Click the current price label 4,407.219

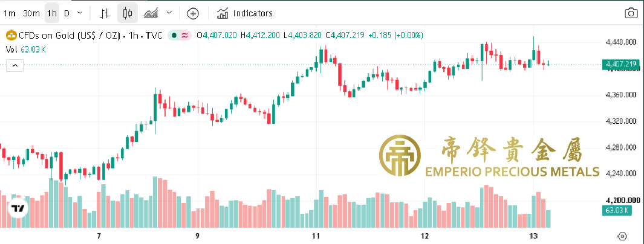[620, 65]
